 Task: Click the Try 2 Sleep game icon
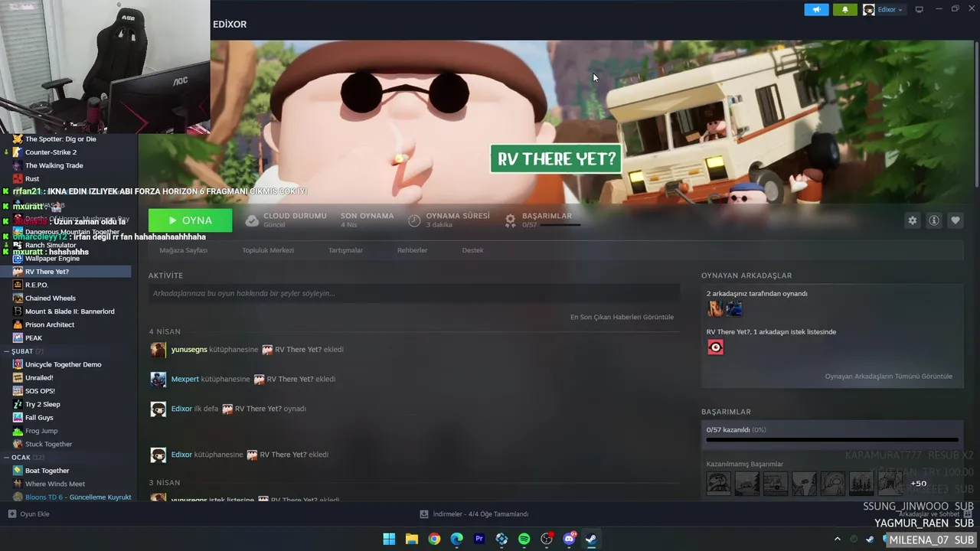click(18, 404)
